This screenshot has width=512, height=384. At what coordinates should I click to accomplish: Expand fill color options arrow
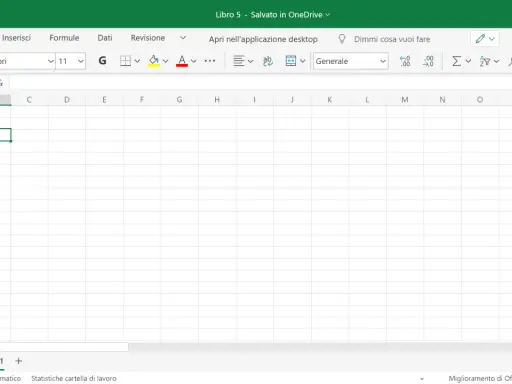(x=165, y=61)
